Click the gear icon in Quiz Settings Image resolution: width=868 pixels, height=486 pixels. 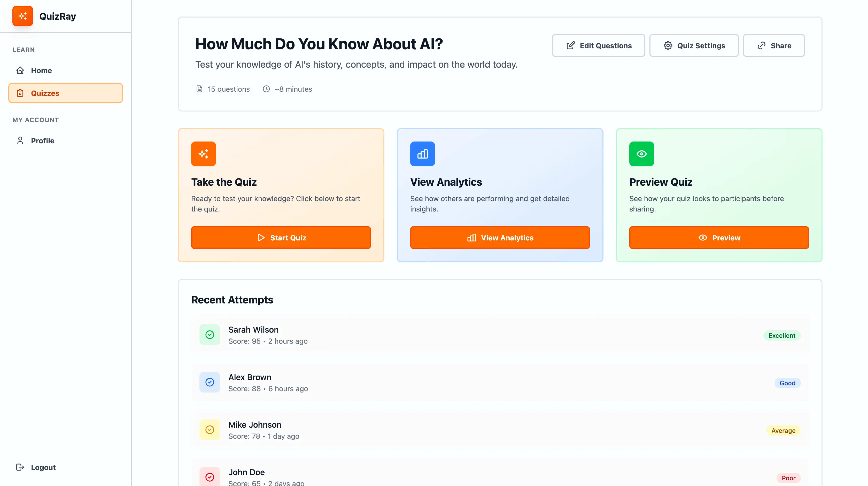[668, 45]
